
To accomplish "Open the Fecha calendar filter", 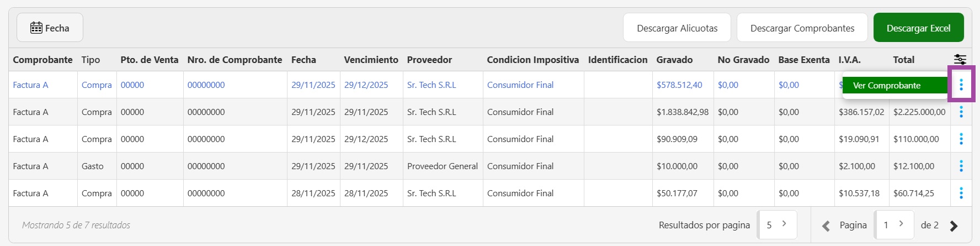I will pyautogui.click(x=50, y=28).
